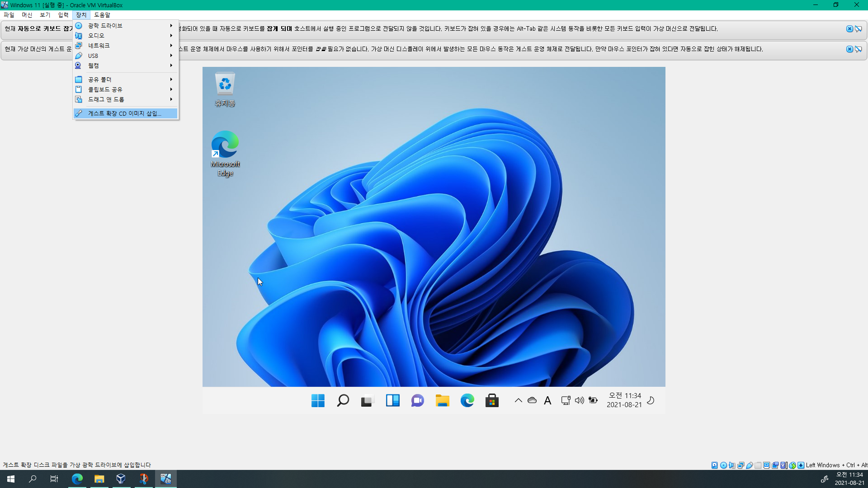The image size is (868, 488).
Task: Click the hard disk activity status icon
Action: click(714, 465)
